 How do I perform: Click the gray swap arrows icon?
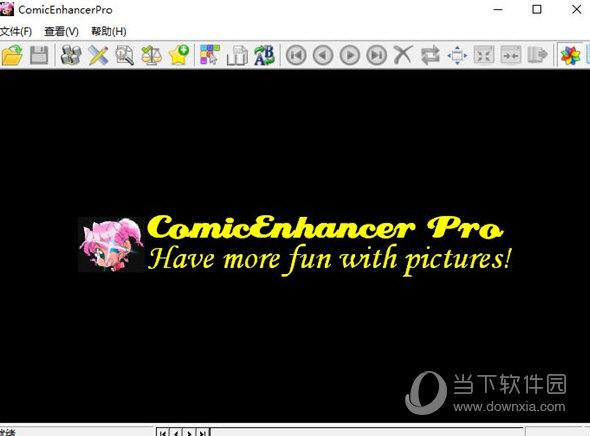pyautogui.click(x=430, y=55)
